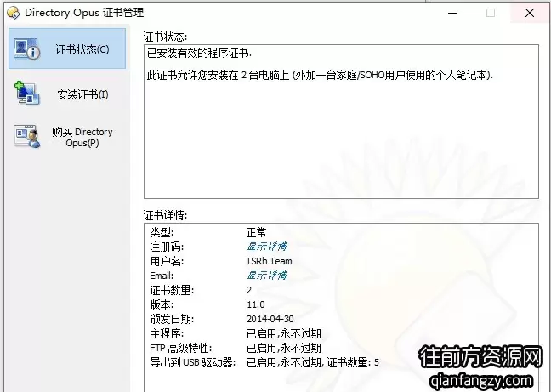Click the FTP 高级特性 status value

tap(284, 348)
